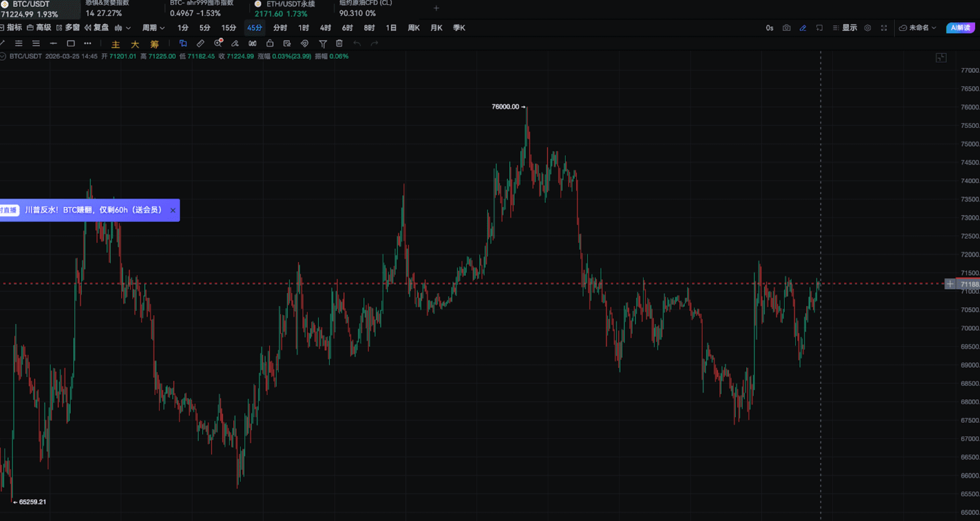This screenshot has height=521, width=980.
Task: Toggle the 主 main-force indicator
Action: (x=115, y=44)
